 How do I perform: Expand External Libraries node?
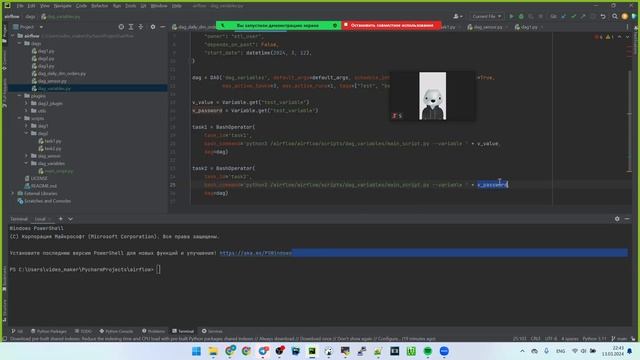point(13,193)
